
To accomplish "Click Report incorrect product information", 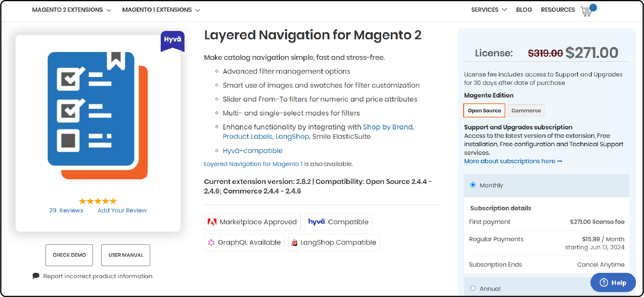I will pos(98,276).
